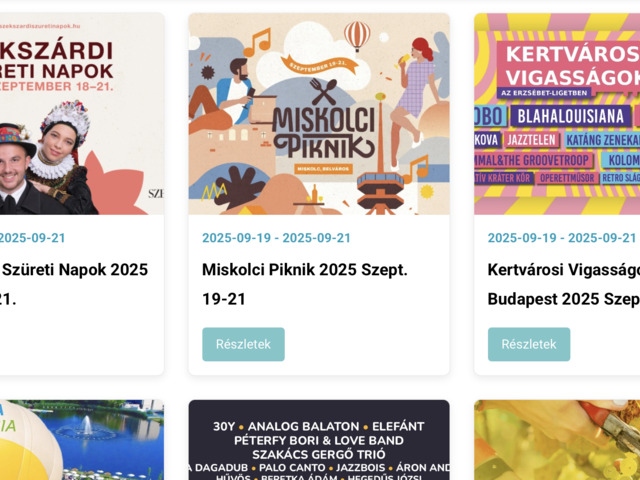This screenshot has width=640, height=480.
Task: Click the Szeptember 19-21 orange ribbon banner
Action: click(x=320, y=65)
